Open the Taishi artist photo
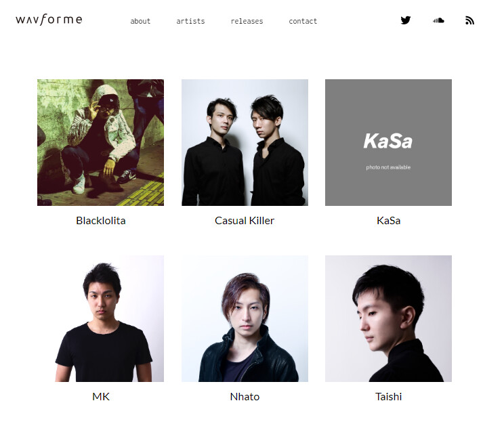Viewport: 504px width, 426px height. [x=388, y=319]
